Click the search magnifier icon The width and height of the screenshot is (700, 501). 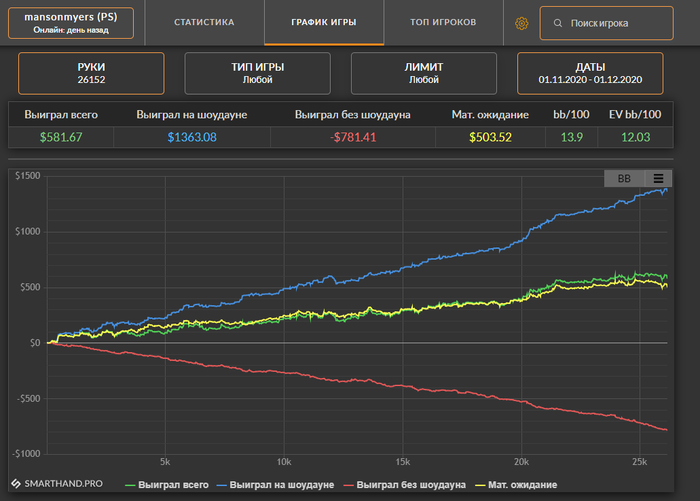(x=558, y=23)
